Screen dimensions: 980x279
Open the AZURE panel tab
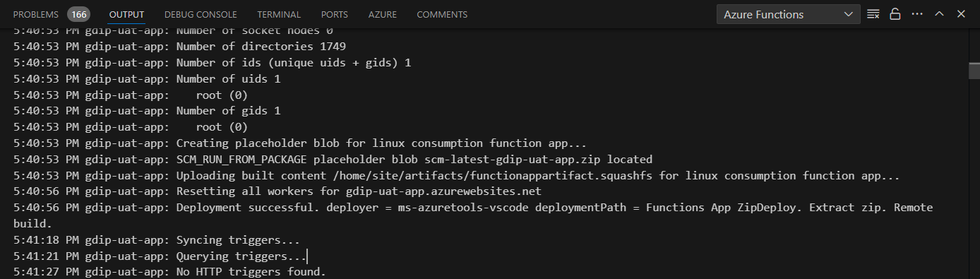(x=382, y=14)
